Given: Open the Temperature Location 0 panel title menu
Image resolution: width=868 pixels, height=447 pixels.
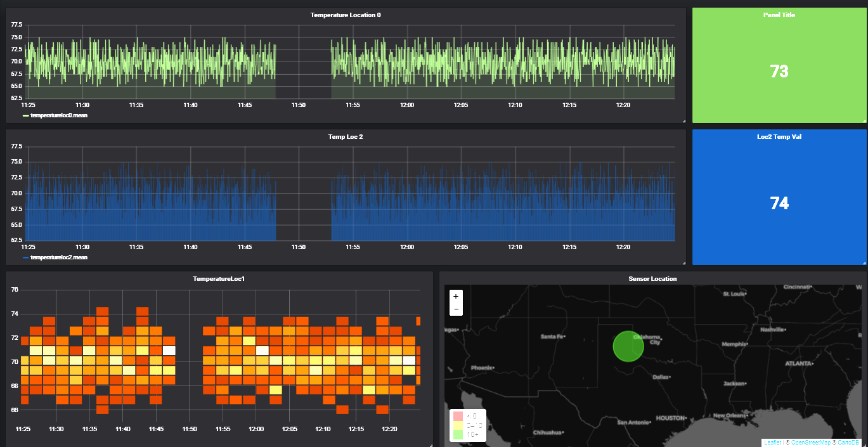Looking at the screenshot, I should [346, 15].
